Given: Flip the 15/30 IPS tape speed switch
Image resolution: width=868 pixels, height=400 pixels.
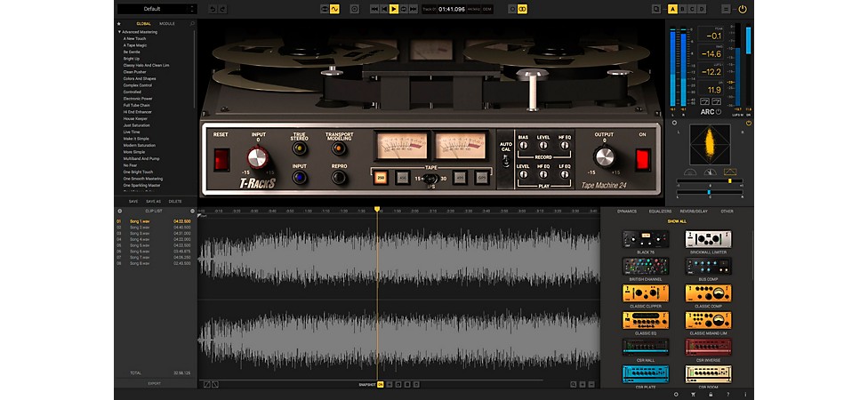Looking at the screenshot, I should click(430, 179).
